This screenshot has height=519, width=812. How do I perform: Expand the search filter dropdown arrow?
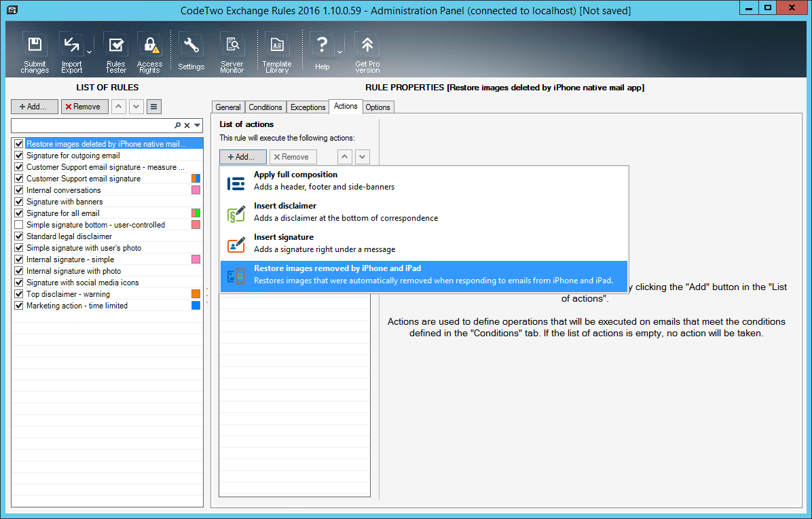tap(198, 126)
